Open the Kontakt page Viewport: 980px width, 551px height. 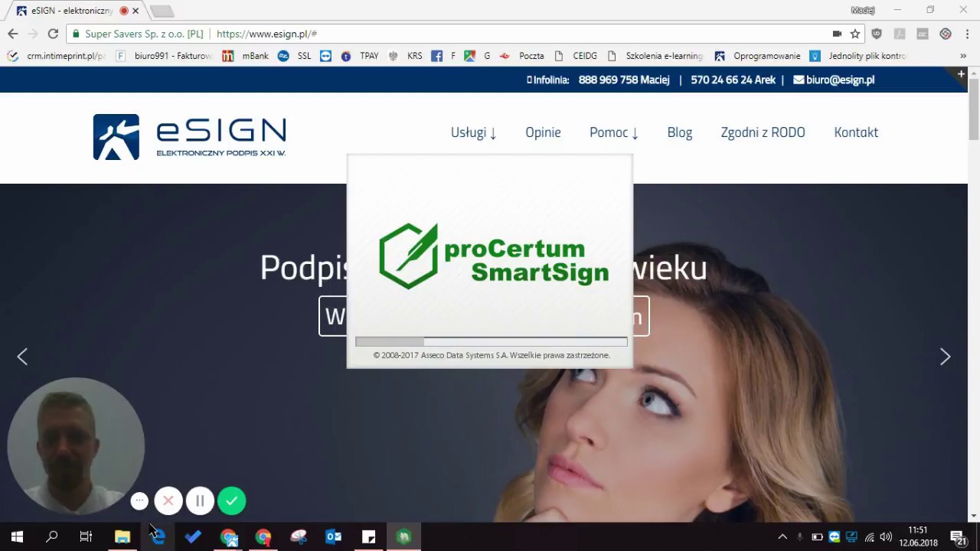856,132
